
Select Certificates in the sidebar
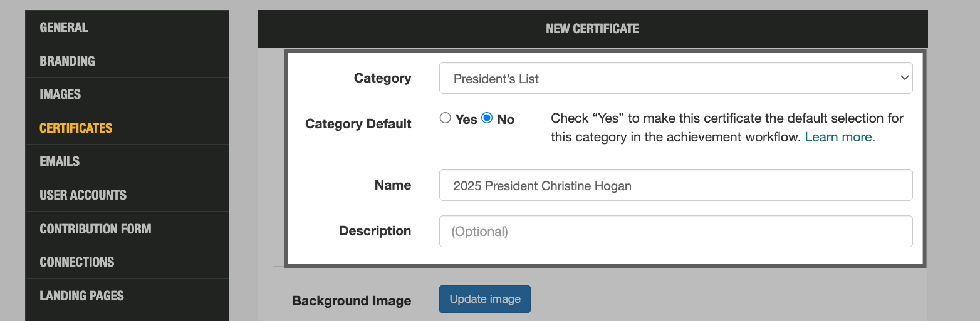tap(76, 128)
